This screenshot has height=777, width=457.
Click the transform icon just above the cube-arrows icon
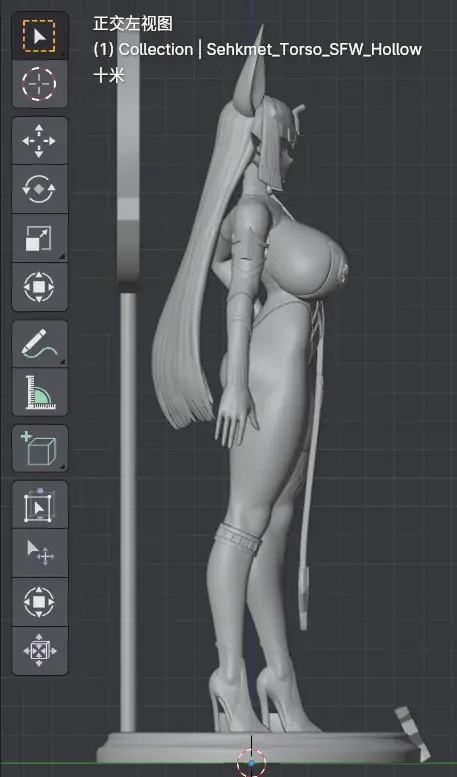tap(39, 602)
